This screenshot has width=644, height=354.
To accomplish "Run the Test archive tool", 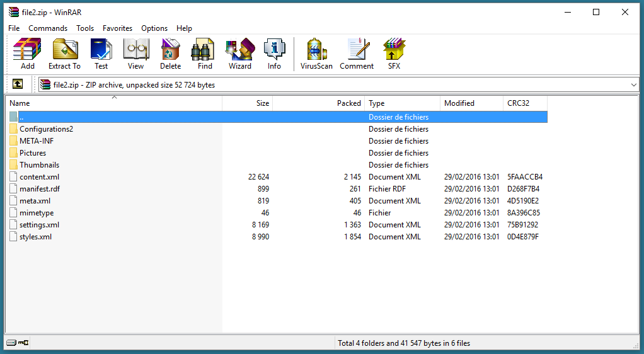I will [x=101, y=54].
